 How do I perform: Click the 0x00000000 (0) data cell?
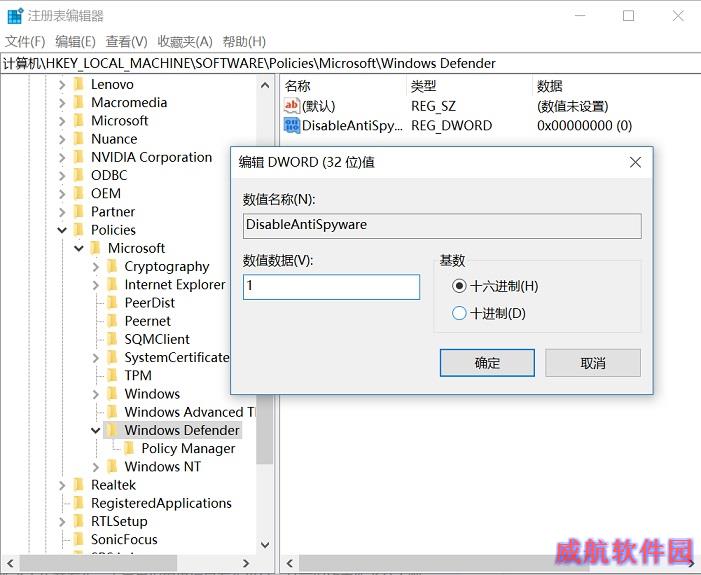coord(585,126)
